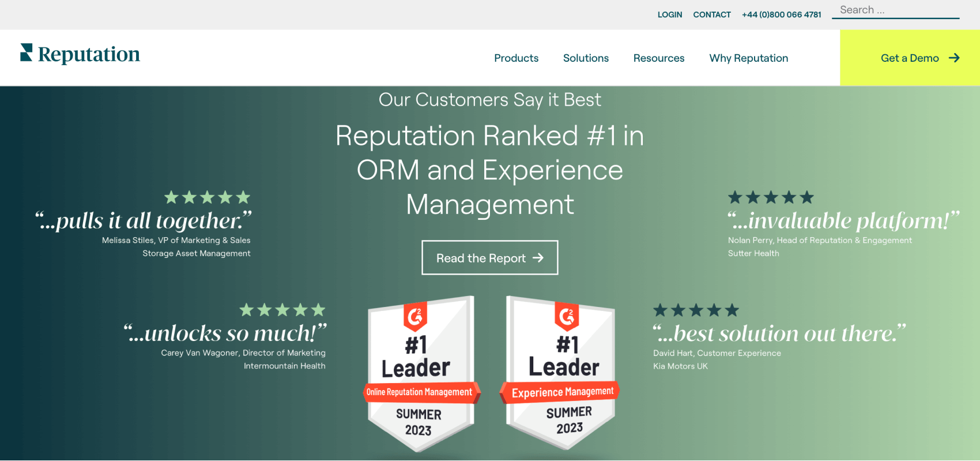Viewport: 980px width, 461px height.
Task: Click "Melissa Stiles, VP of Marketing & Sales" text
Action: click(176, 240)
